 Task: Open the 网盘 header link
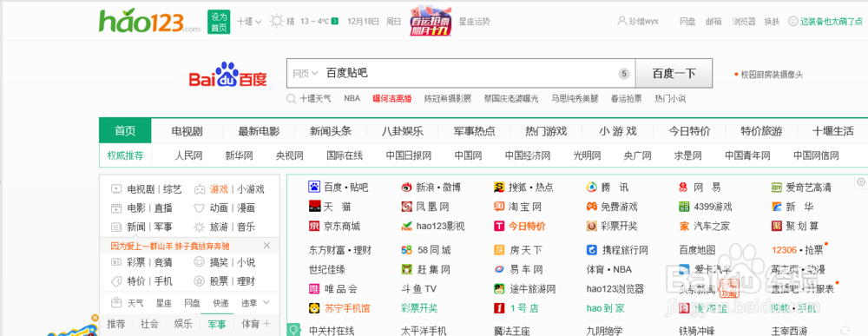pos(687,22)
